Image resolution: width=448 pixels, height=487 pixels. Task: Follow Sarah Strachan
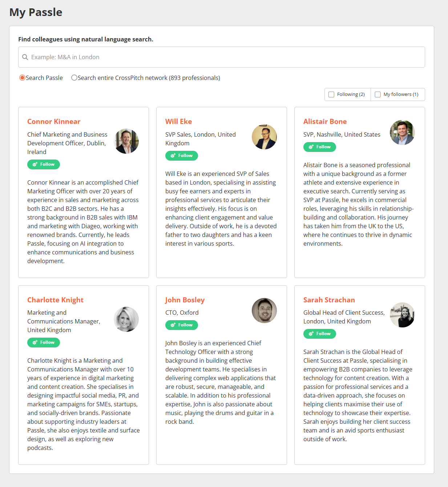coord(320,334)
